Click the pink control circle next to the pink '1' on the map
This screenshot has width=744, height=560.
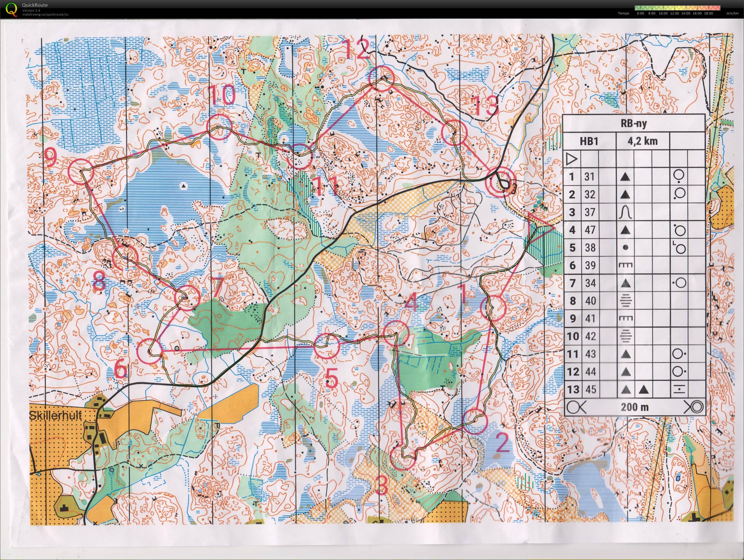(493, 308)
